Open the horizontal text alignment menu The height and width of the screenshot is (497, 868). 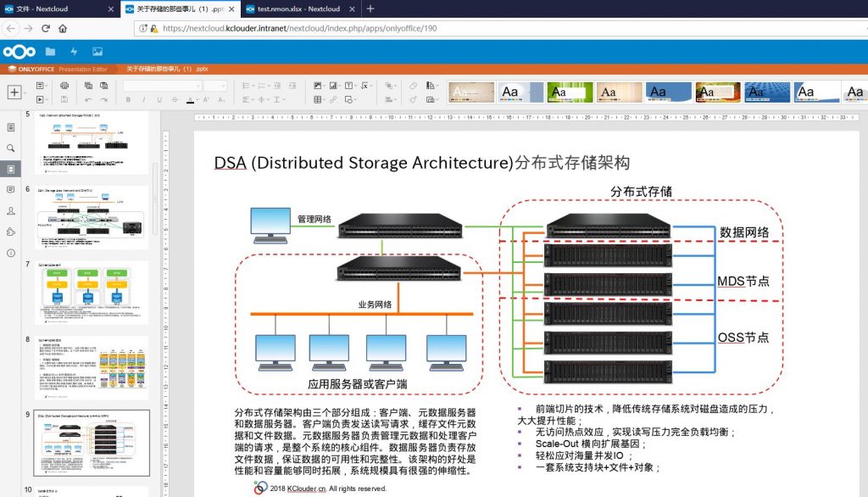click(247, 100)
